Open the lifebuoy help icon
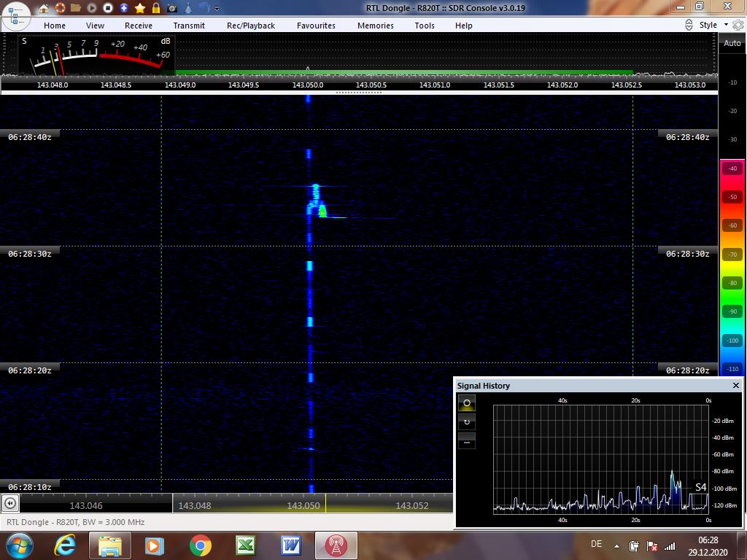This screenshot has height=560, width=747. (x=60, y=8)
